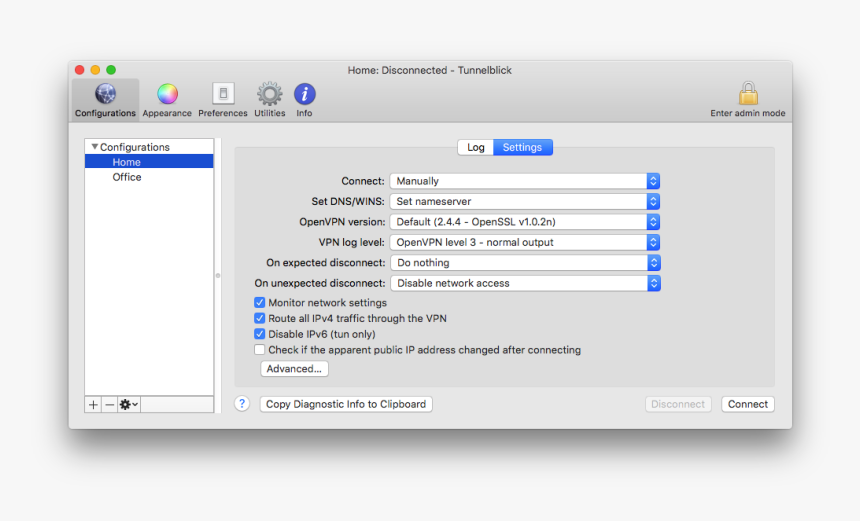
Task: Switch to the Log tab
Action: coord(476,147)
